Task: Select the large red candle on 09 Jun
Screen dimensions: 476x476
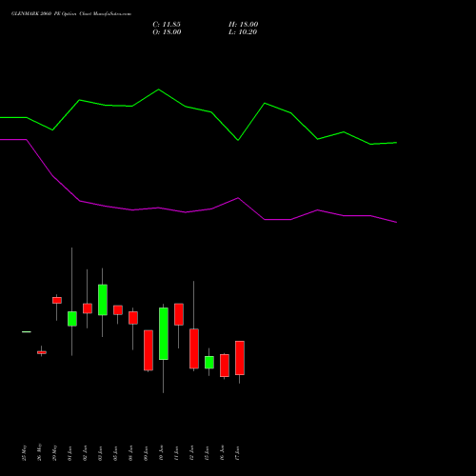Action: (149, 350)
